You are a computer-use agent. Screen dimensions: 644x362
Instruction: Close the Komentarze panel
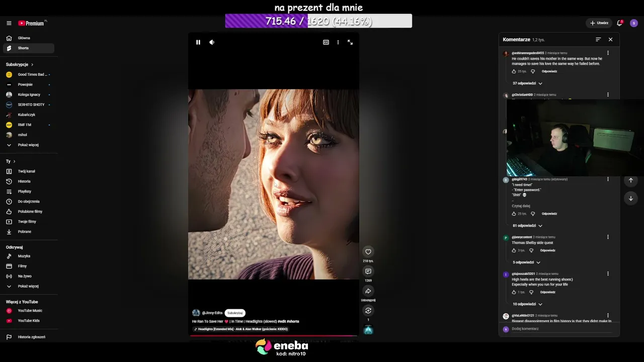[x=610, y=39]
